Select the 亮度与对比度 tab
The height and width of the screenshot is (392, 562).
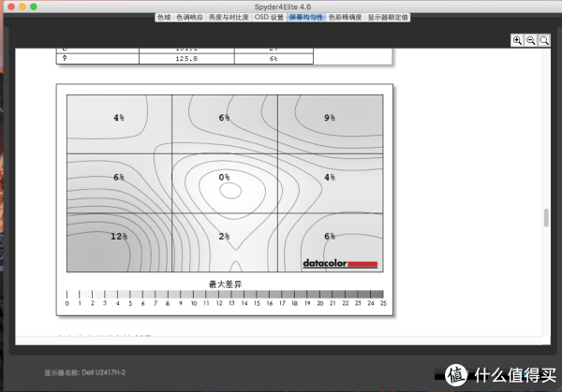[229, 17]
